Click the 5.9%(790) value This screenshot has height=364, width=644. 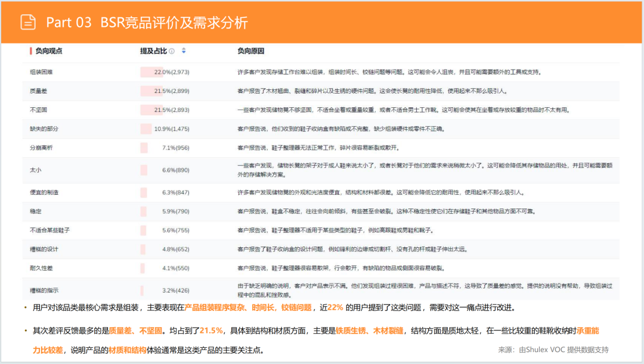pos(176,211)
